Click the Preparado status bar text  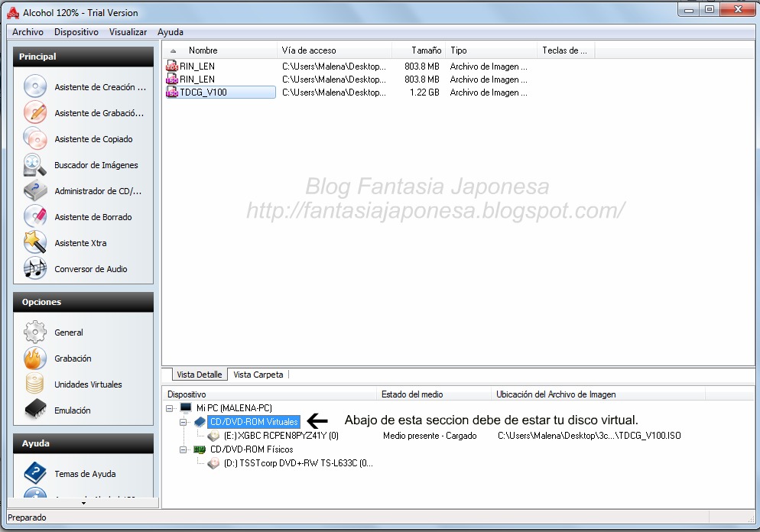28,517
